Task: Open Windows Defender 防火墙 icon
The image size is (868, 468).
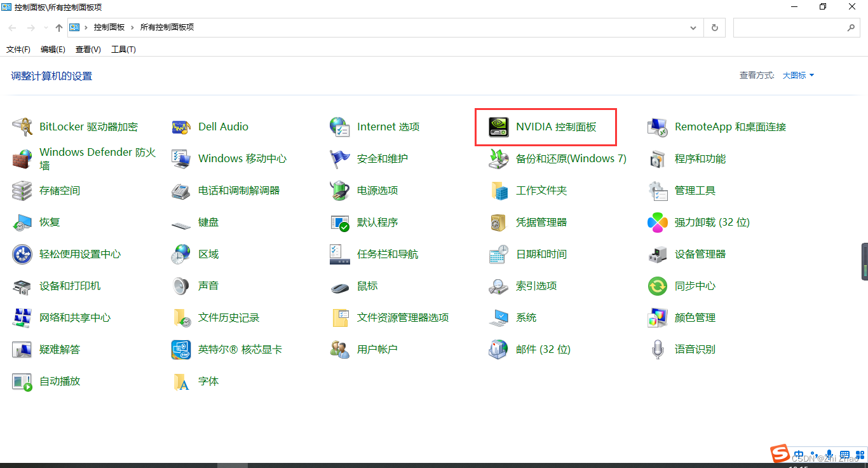Action: coord(22,158)
